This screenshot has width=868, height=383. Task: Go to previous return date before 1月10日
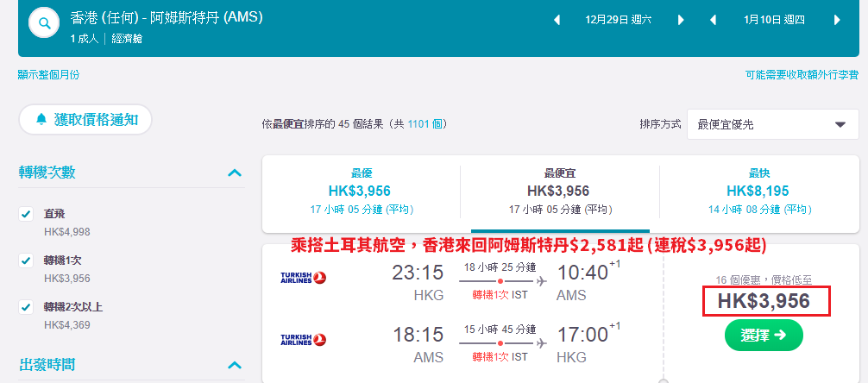[x=713, y=21]
